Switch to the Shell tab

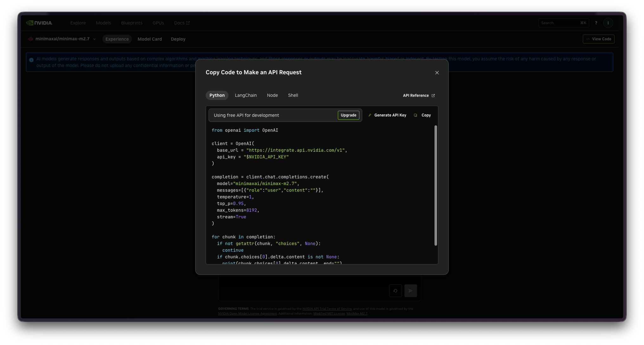(293, 95)
